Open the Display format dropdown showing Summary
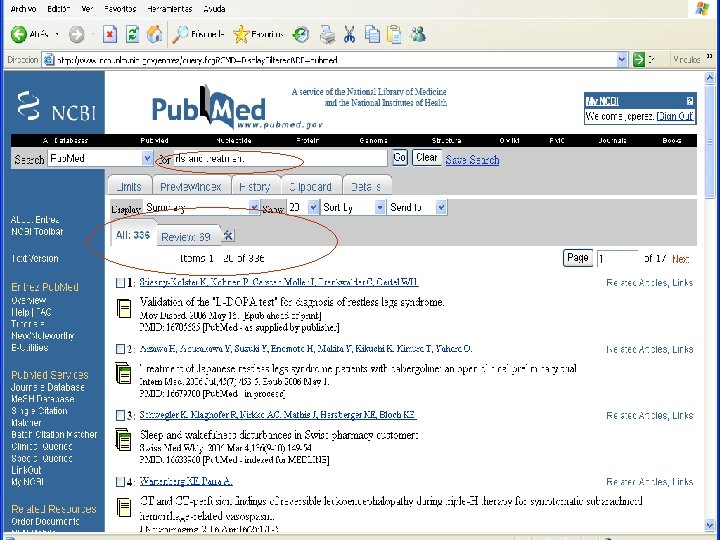The image size is (720, 540). click(202, 208)
